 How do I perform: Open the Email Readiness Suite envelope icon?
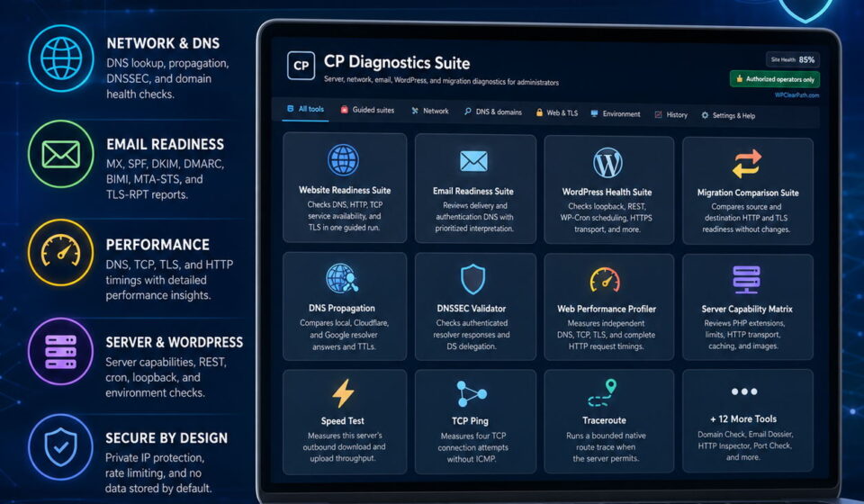point(473,161)
